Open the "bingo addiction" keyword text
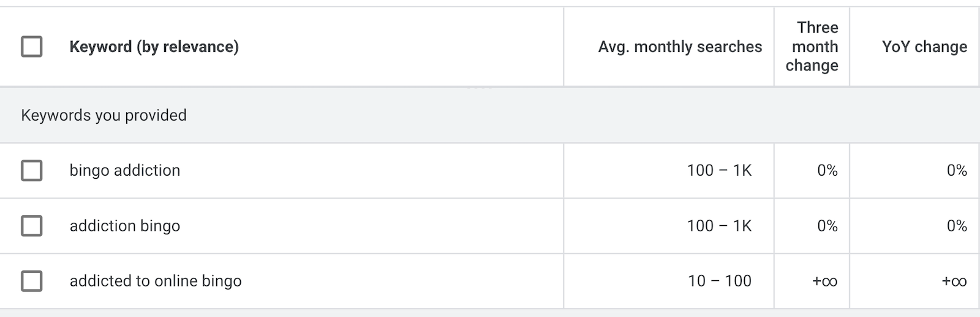 (125, 171)
